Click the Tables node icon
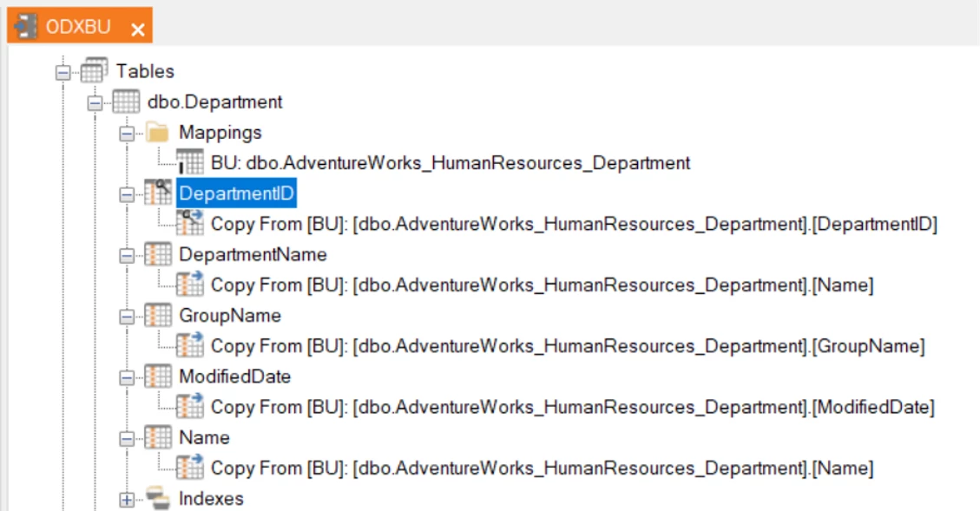The image size is (980, 511). pos(94,71)
